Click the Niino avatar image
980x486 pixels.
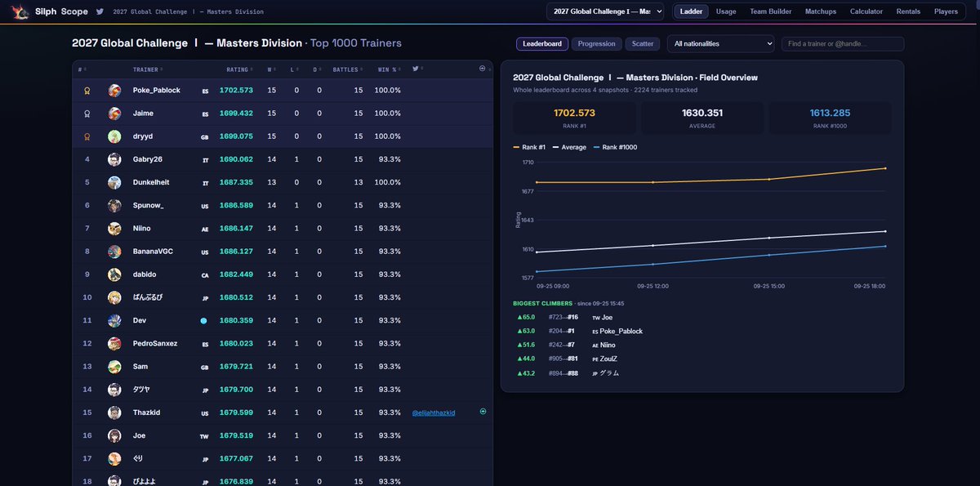click(115, 228)
